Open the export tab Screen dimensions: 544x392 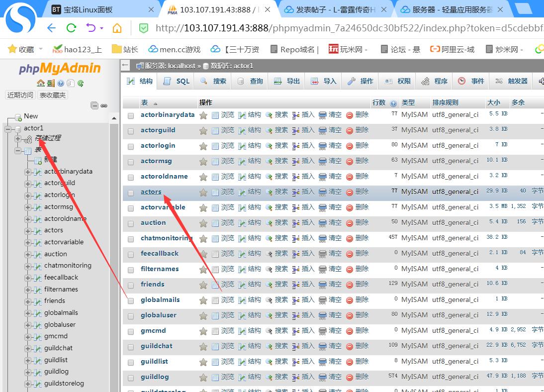286,81
